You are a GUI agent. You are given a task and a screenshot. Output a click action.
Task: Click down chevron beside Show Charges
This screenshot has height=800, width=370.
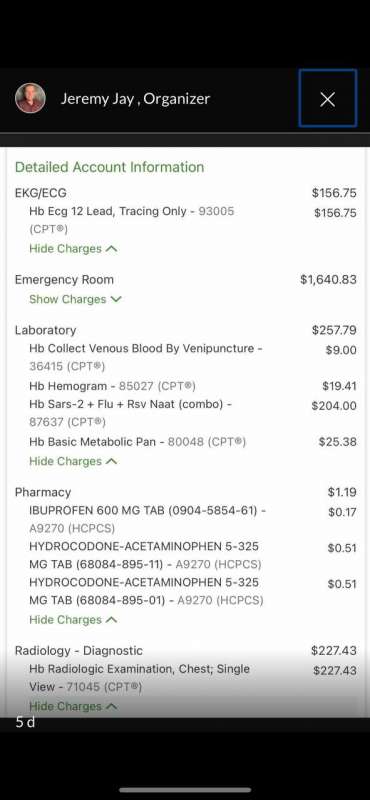point(116,299)
